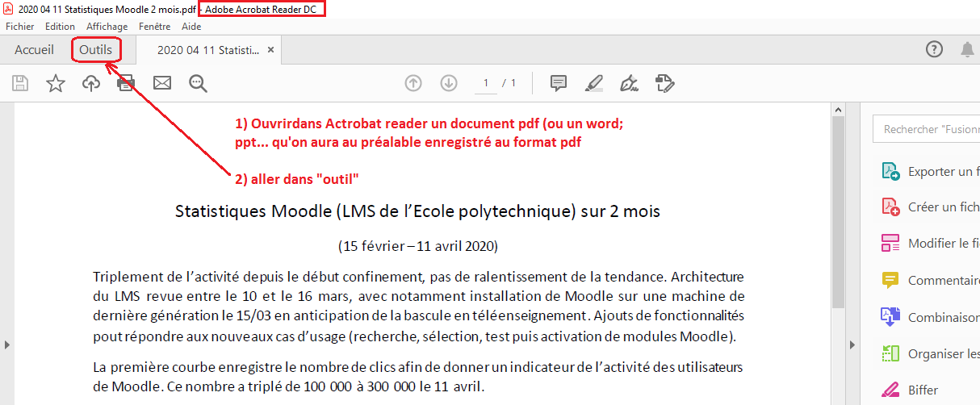This screenshot has height=405, width=980.
Task: Open the Help question mark icon
Action: tap(934, 49)
